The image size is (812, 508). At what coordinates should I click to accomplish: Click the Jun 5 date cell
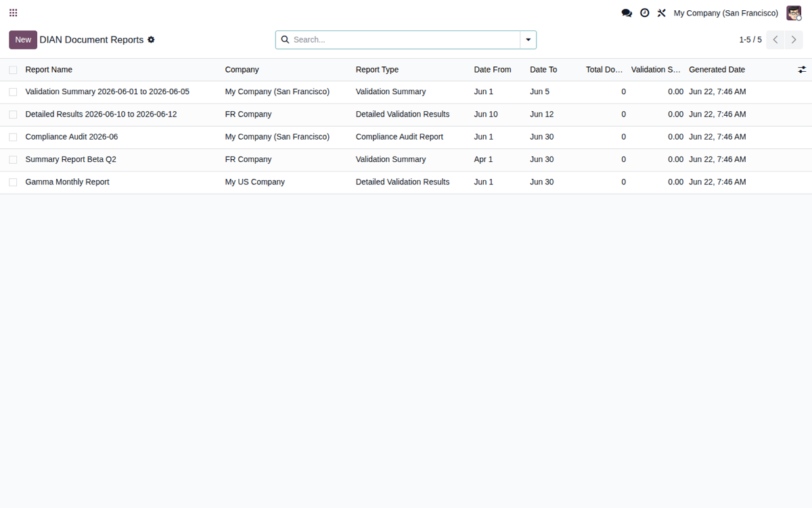coord(539,91)
